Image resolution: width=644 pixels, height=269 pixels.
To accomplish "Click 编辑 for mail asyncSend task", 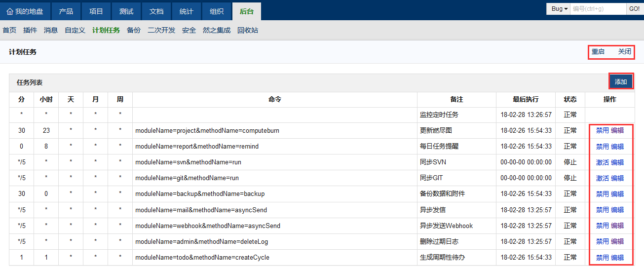I will (617, 210).
